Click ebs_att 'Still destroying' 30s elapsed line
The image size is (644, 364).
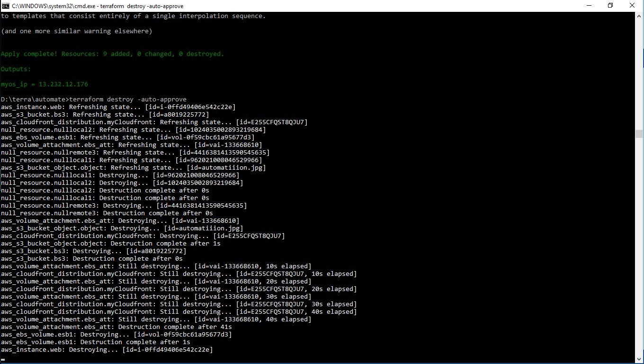pos(156,297)
